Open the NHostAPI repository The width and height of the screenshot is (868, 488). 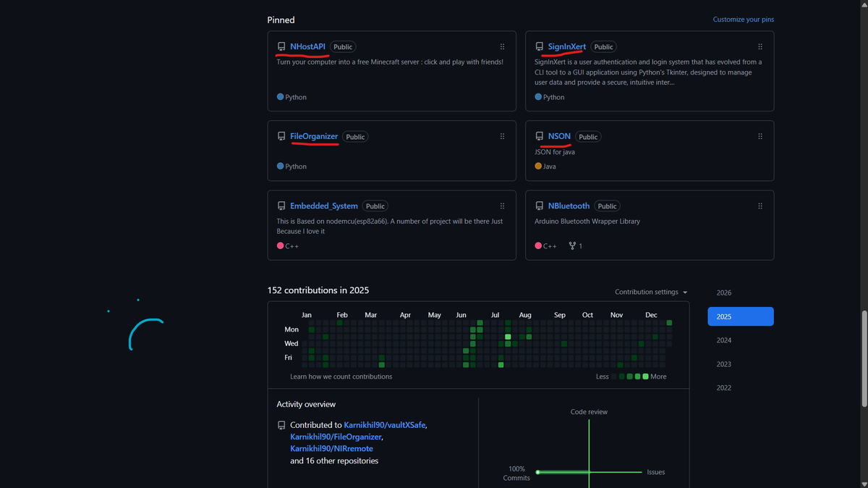click(307, 46)
